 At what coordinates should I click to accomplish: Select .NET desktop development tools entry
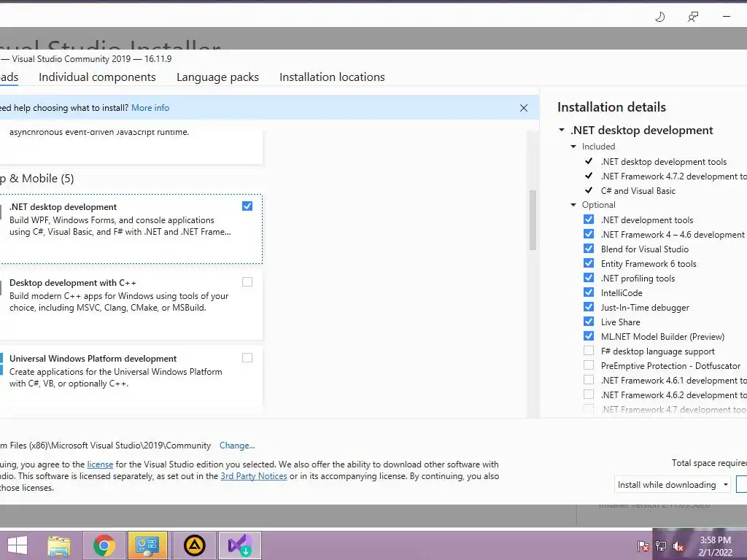664,162
